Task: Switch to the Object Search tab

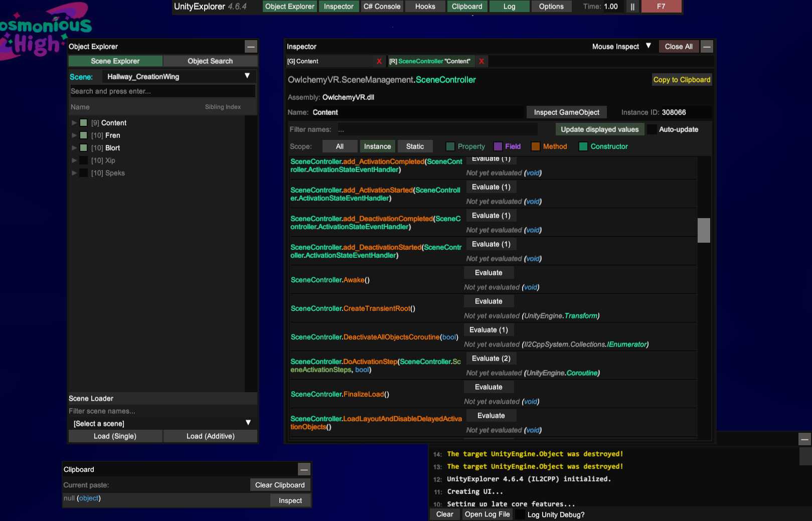Action: 210,61
